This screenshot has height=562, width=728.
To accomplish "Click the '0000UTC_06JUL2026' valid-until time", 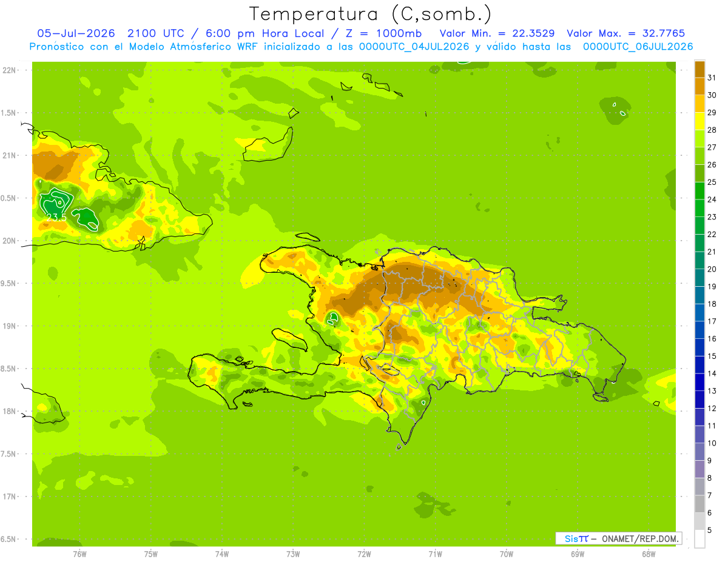I will click(x=638, y=47).
